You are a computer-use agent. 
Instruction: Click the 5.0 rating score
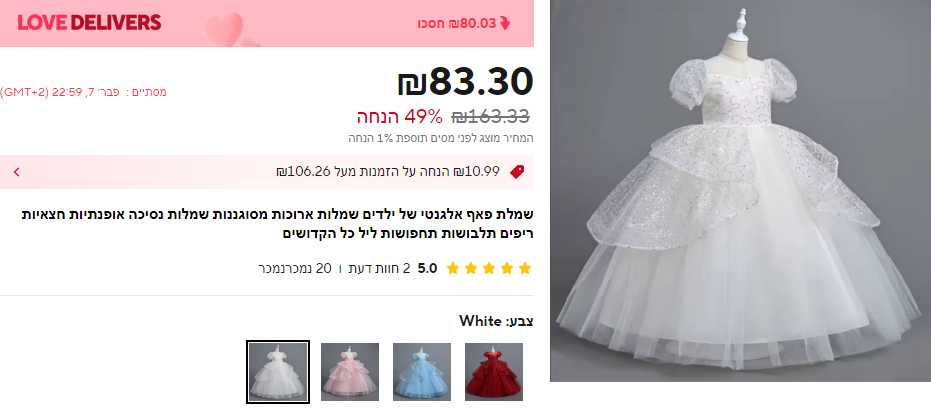point(428,269)
